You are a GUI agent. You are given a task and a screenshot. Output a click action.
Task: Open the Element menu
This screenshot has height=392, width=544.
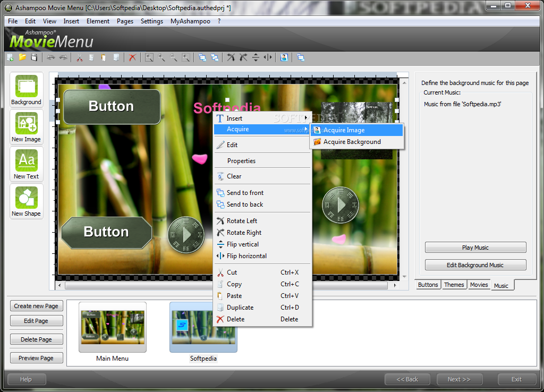pos(98,21)
